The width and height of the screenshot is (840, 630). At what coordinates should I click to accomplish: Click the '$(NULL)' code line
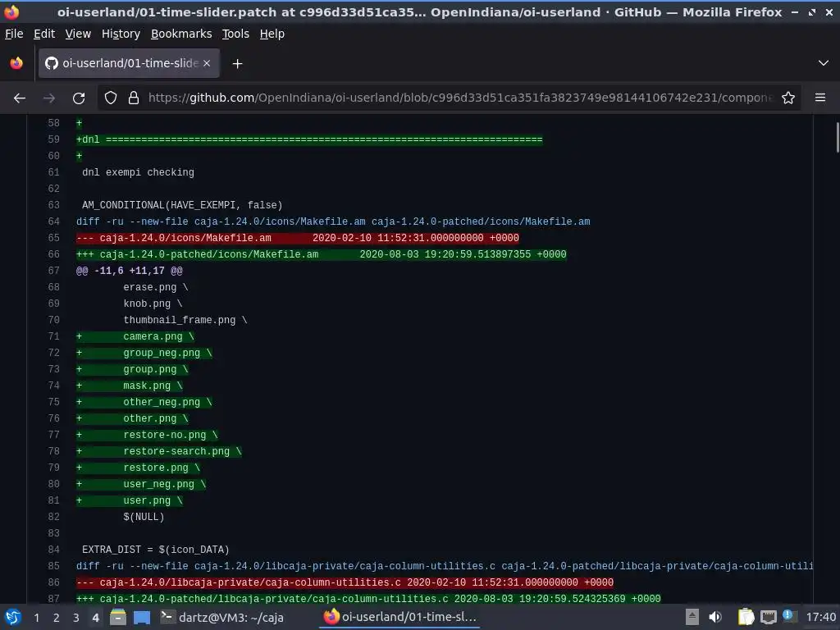point(144,517)
